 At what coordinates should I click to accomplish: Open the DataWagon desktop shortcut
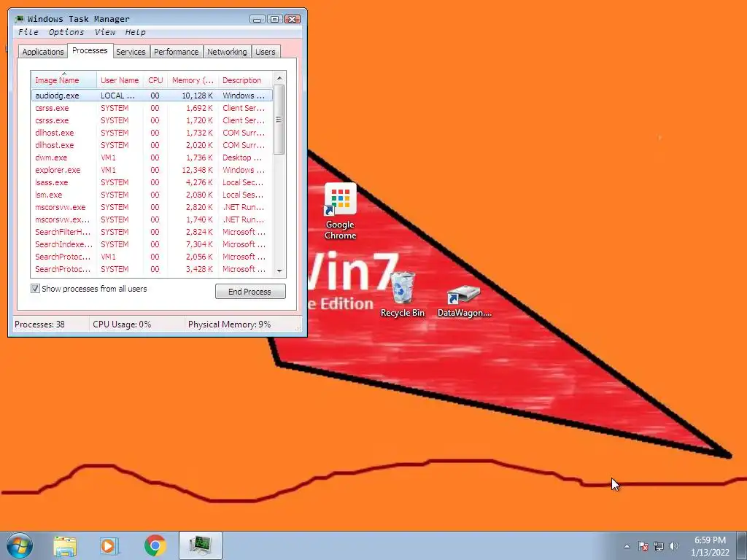[464, 301]
